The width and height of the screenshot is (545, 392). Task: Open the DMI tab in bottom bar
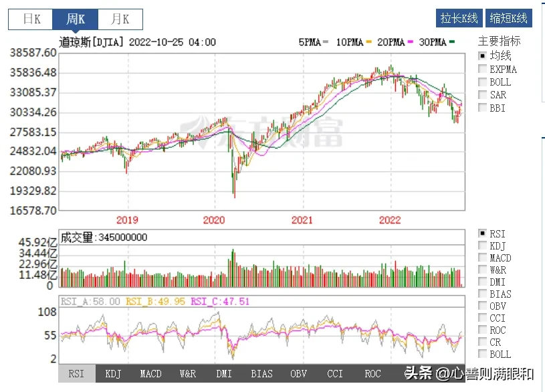point(224,373)
